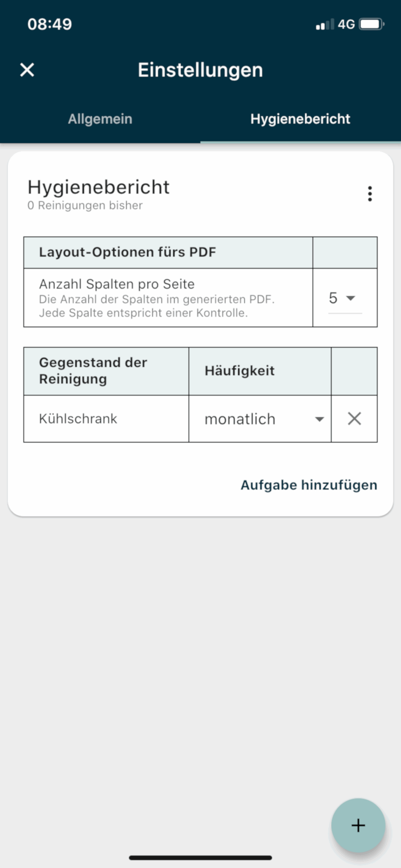
Task: Tap the clock time in status bar
Action: click(50, 24)
